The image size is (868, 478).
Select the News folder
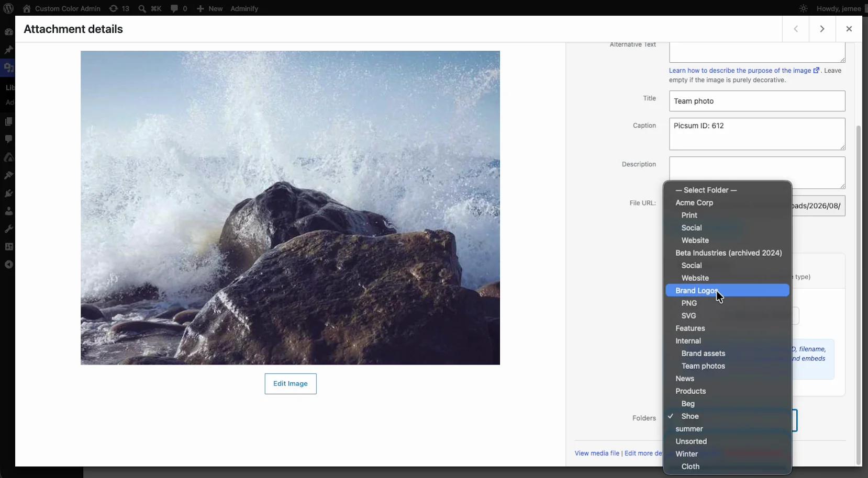727,379
